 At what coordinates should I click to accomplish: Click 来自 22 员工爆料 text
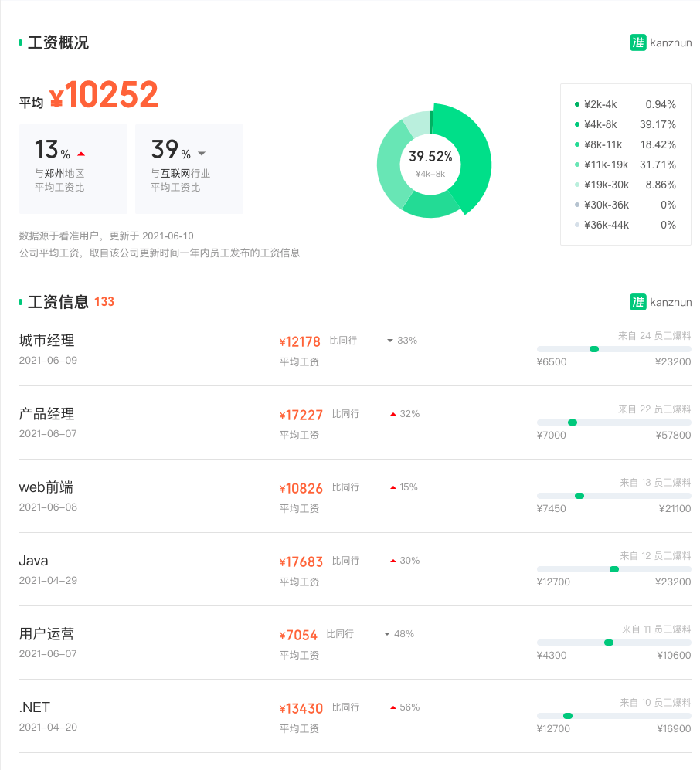tap(654, 409)
